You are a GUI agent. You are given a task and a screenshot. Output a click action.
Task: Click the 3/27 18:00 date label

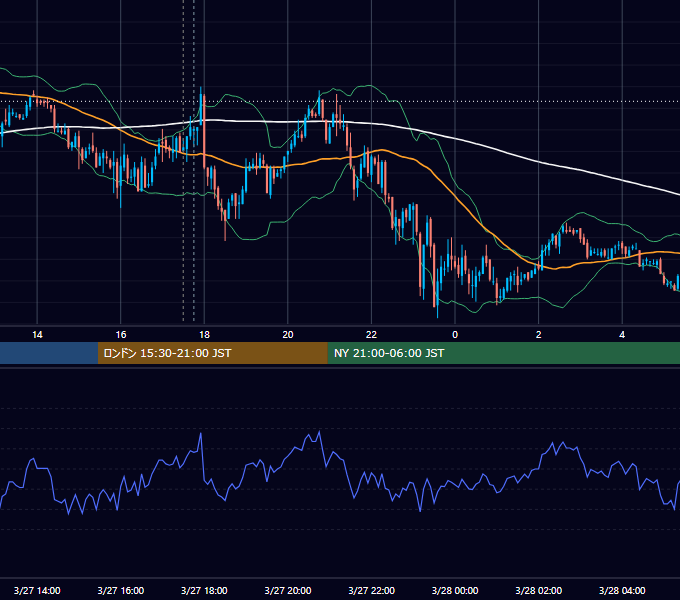[x=204, y=590]
